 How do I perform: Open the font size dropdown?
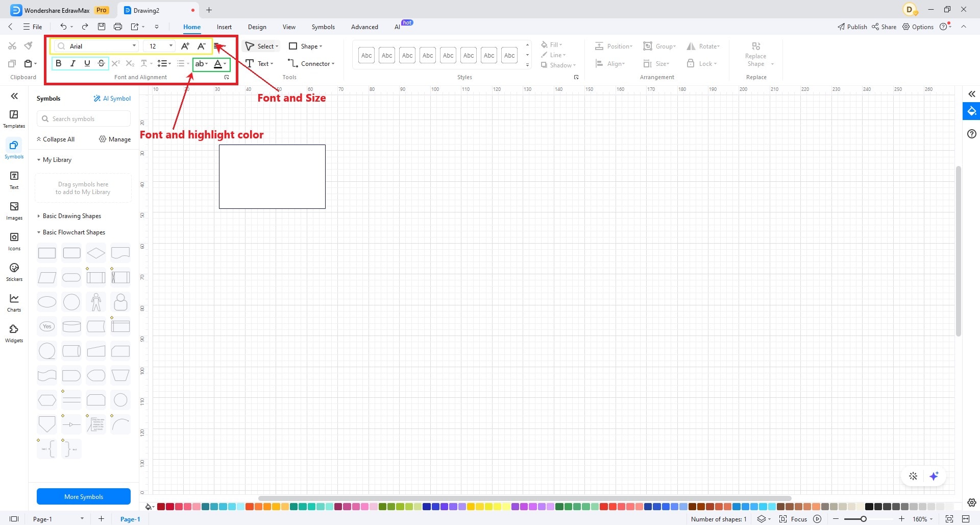pyautogui.click(x=171, y=46)
